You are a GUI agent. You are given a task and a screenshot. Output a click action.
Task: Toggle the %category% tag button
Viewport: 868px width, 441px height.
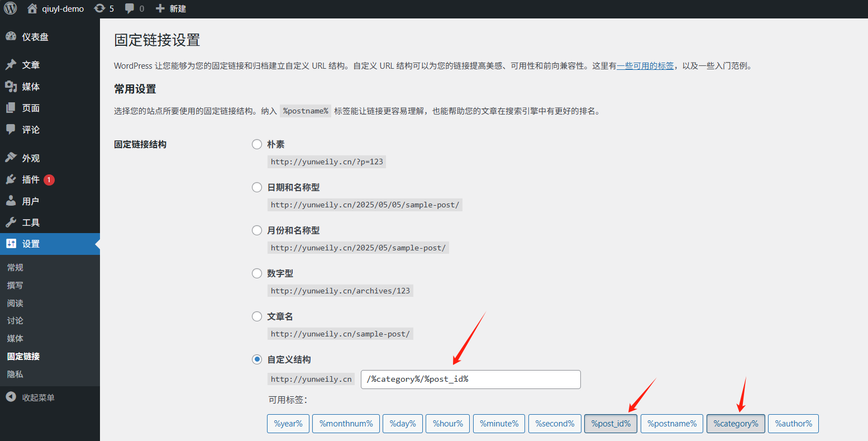[x=736, y=424]
